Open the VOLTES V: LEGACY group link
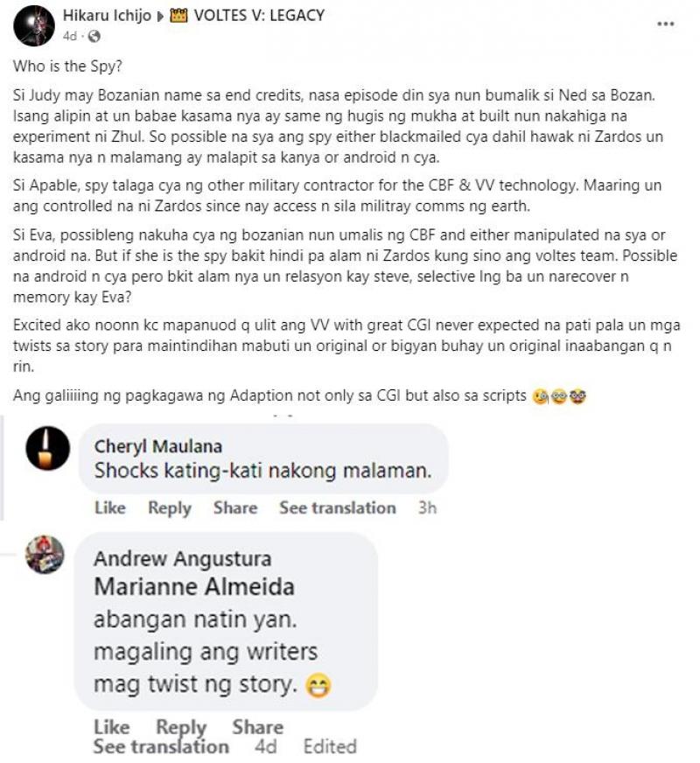 tap(259, 16)
